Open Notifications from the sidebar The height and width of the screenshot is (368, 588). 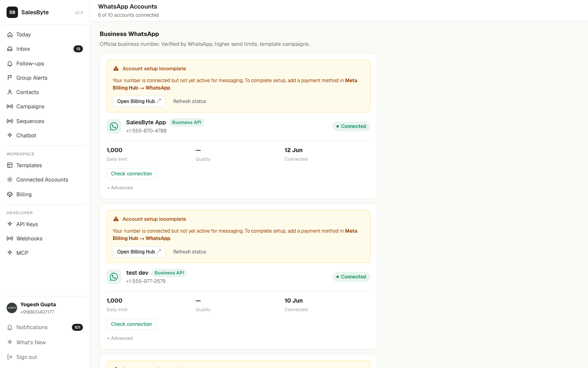point(45,328)
